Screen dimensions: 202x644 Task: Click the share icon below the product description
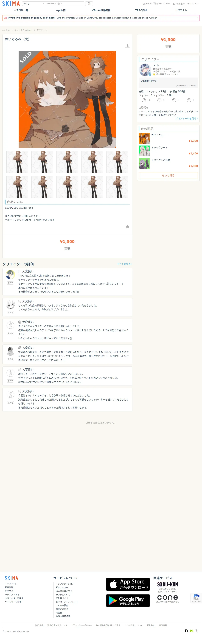tap(127, 226)
